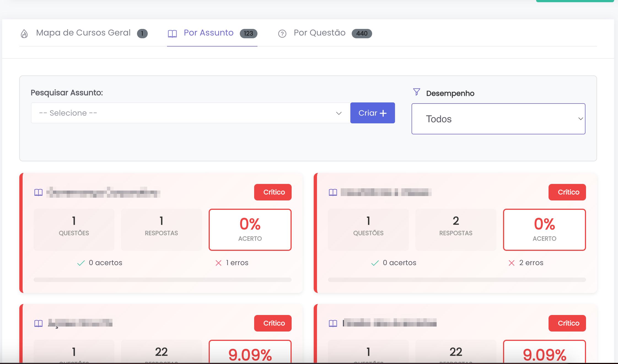Screen dimensions: 618x364
Task: Click the funnel filter icon beside Desempenho
Action: tap(417, 92)
